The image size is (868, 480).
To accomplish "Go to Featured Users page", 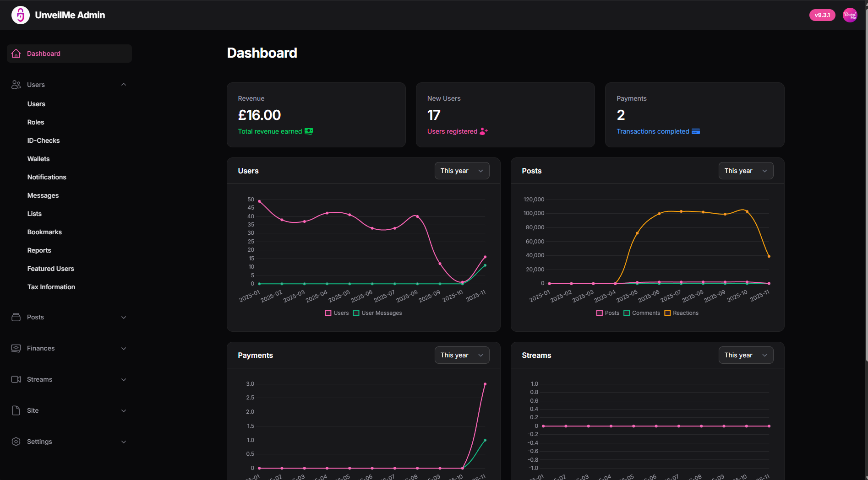I will click(50, 269).
